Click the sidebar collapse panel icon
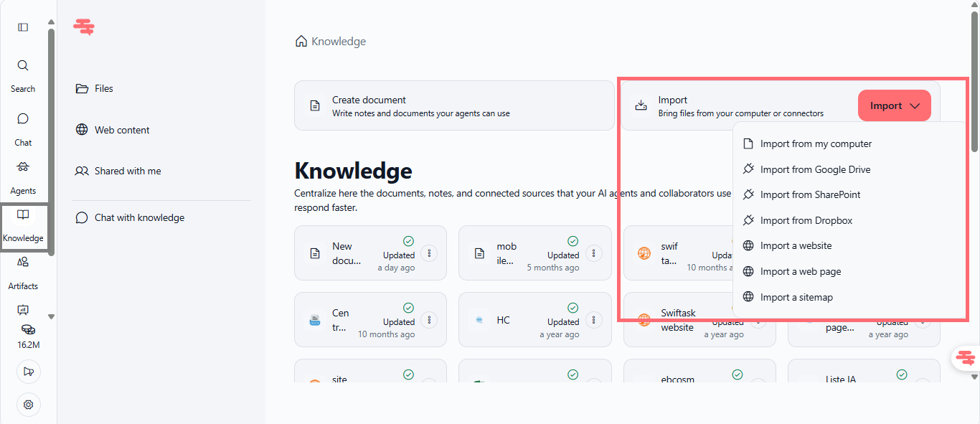The width and height of the screenshot is (980, 424). click(x=23, y=27)
